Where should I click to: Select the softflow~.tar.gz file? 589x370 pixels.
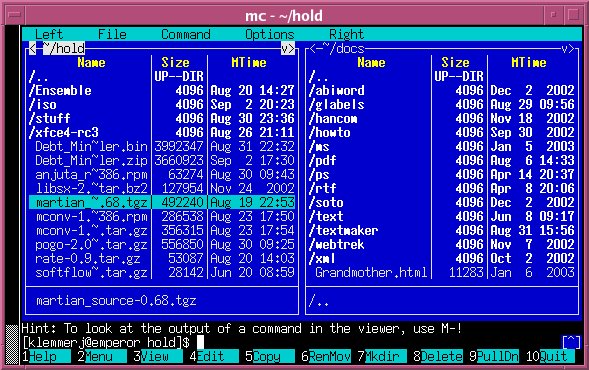click(x=162, y=272)
